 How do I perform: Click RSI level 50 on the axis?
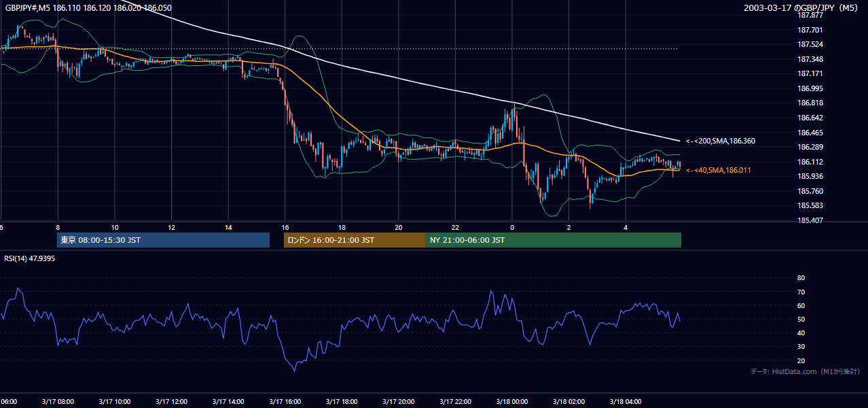(x=801, y=319)
